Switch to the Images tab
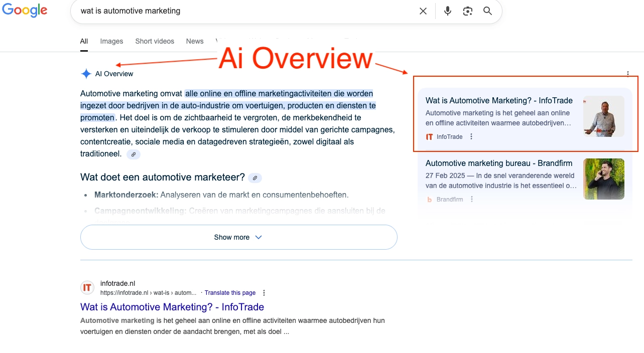Image resolution: width=644 pixels, height=353 pixels. click(111, 41)
